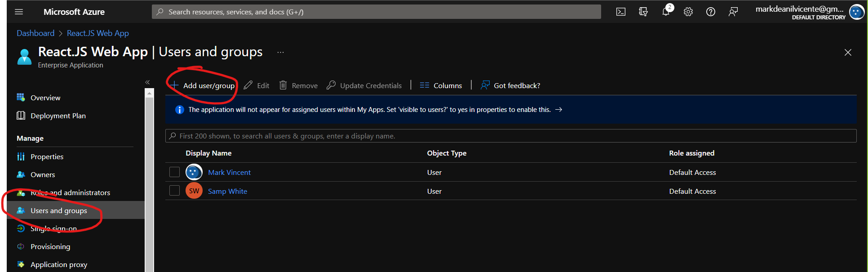Viewport: 868px width, 272px height.
Task: Open Owners under Manage
Action: pyautogui.click(x=43, y=174)
